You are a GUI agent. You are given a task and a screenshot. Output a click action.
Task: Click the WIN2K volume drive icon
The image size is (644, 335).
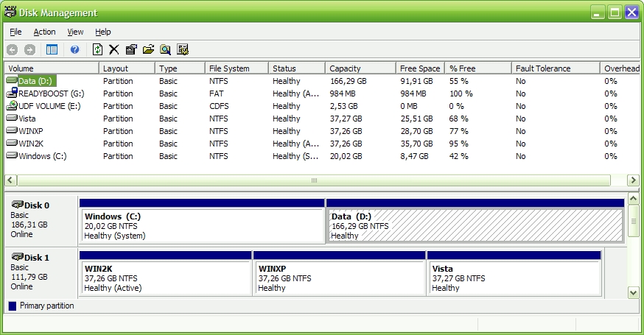(12, 144)
